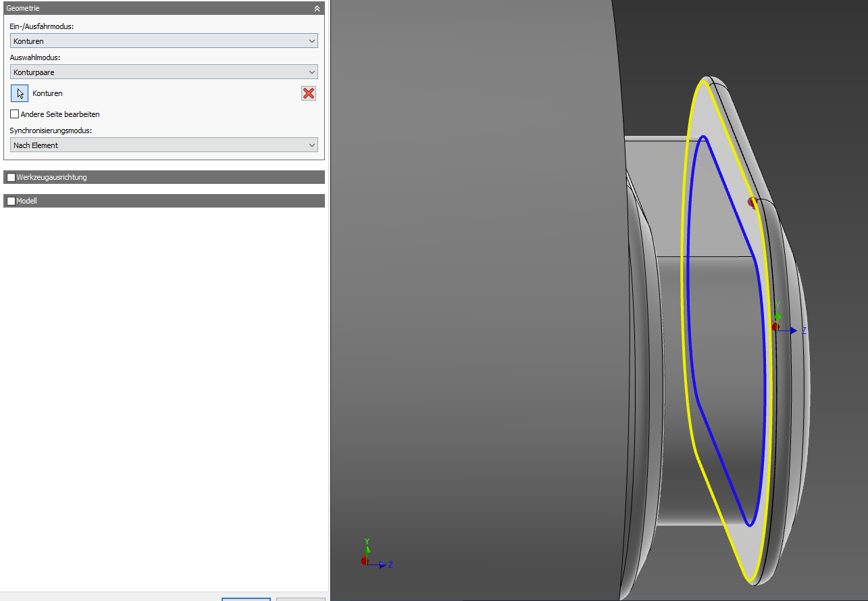Click the red origin sphere on the model face
868x601 pixels.
[775, 327]
